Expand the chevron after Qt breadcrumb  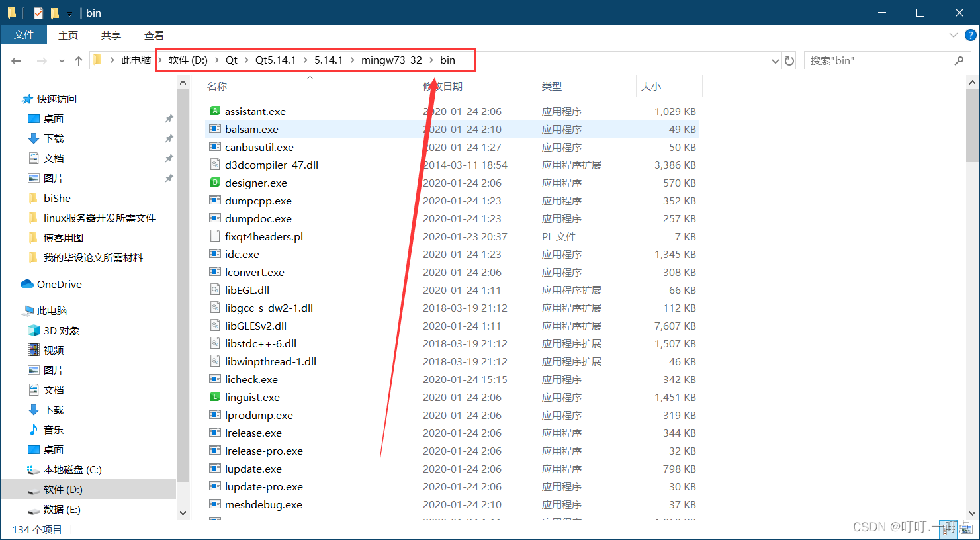click(x=247, y=60)
